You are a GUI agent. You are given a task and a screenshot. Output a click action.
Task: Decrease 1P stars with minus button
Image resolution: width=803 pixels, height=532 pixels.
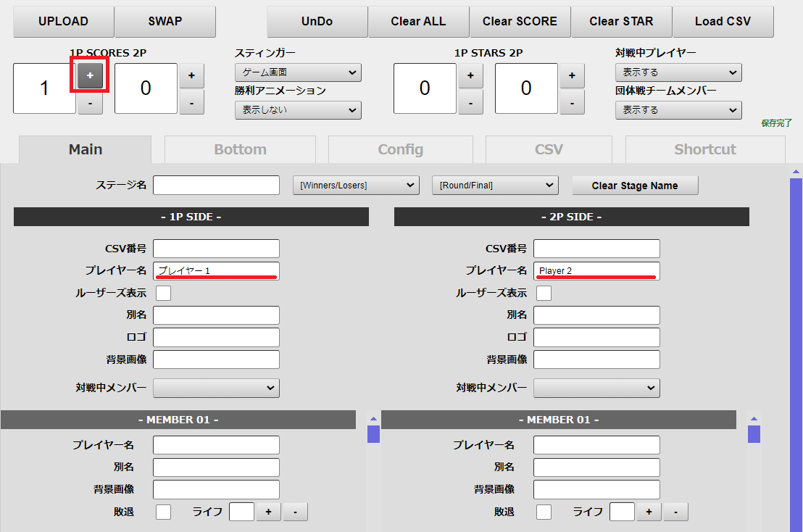470,103
